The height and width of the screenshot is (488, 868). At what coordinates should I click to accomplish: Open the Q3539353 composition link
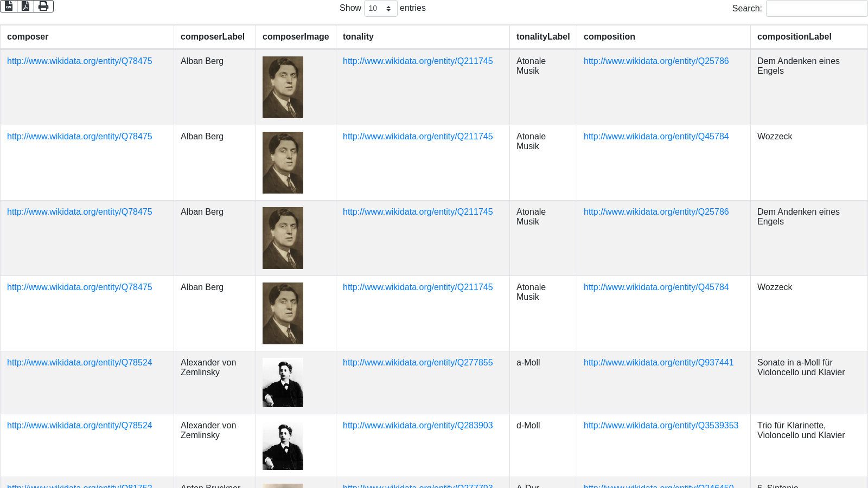pyautogui.click(x=661, y=426)
